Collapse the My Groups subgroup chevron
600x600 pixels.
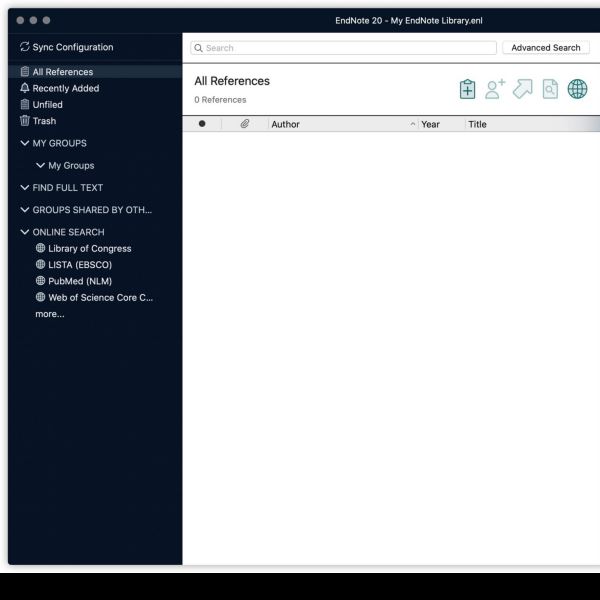pos(40,165)
